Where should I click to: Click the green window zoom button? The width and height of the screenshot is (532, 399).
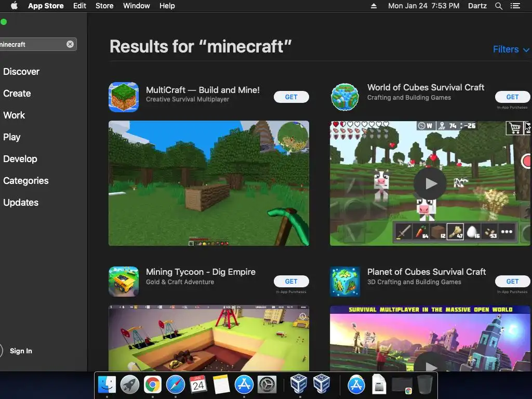tap(4, 22)
